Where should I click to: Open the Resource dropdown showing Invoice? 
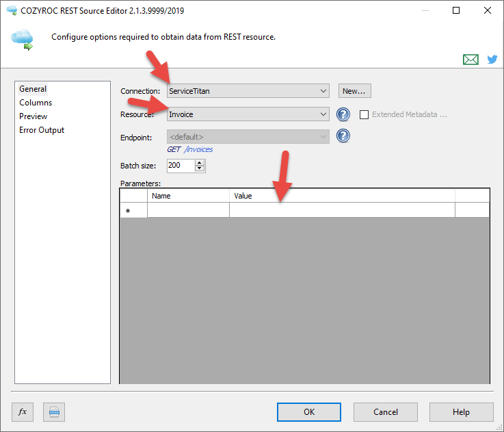pos(248,114)
